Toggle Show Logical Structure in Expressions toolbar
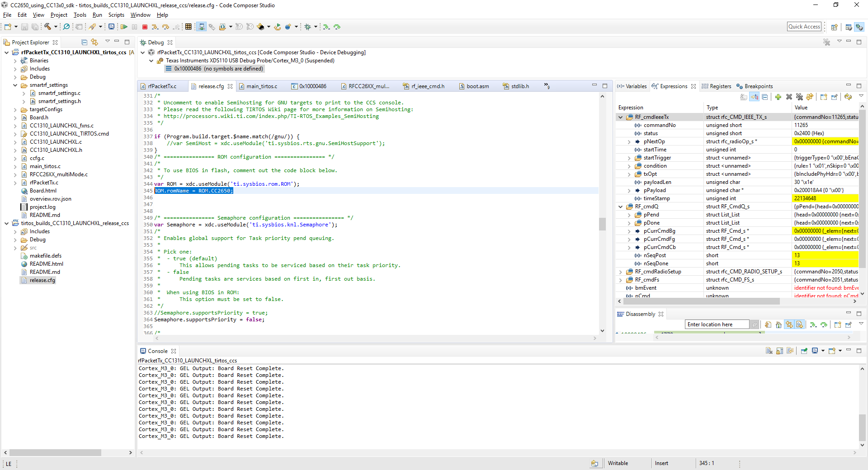The image size is (868, 470). (x=755, y=97)
